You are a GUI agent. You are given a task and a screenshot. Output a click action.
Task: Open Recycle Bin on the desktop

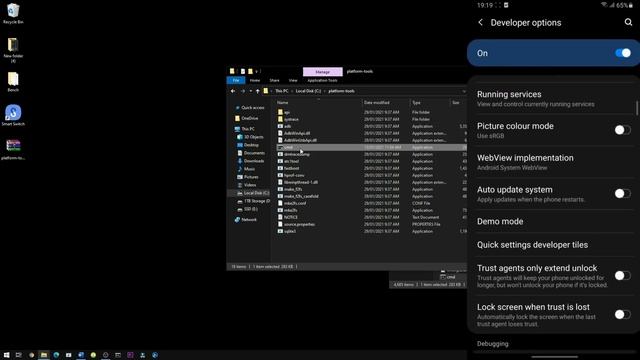[13, 13]
